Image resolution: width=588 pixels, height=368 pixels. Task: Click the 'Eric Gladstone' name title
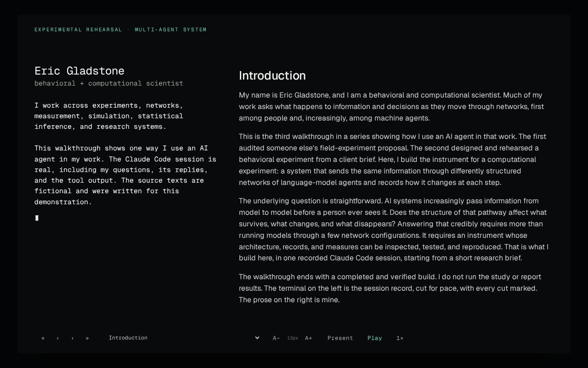pos(79,71)
